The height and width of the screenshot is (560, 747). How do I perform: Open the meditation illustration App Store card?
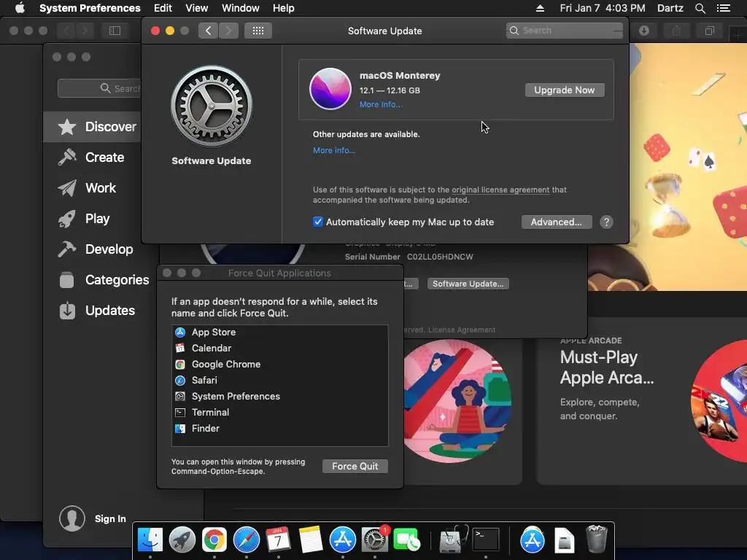pyautogui.click(x=458, y=402)
